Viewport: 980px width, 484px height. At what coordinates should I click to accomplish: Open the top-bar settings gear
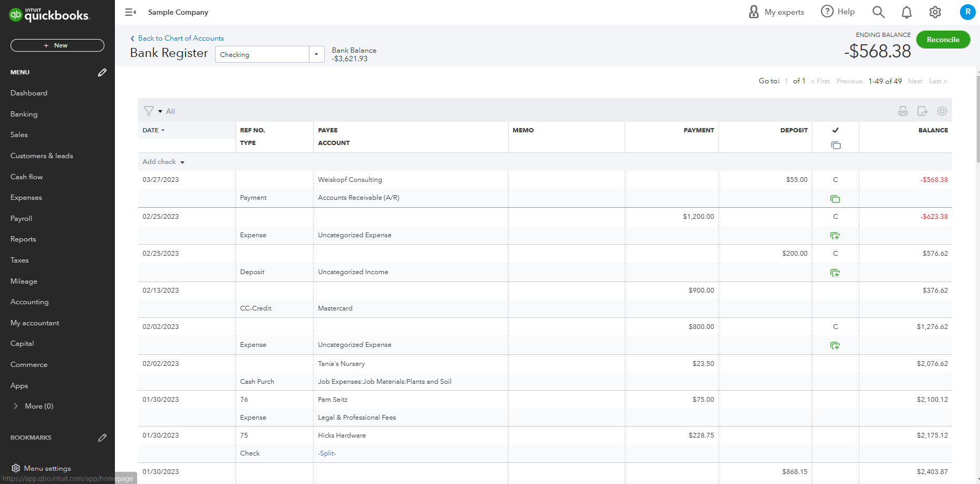tap(935, 12)
